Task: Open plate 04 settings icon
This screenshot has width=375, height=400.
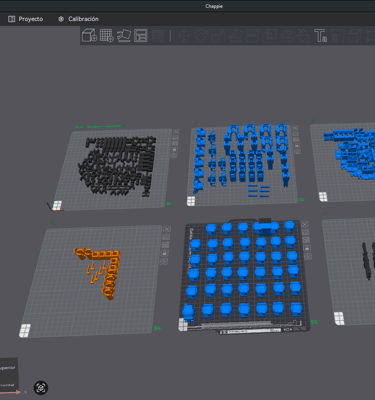Action: click(x=164, y=261)
